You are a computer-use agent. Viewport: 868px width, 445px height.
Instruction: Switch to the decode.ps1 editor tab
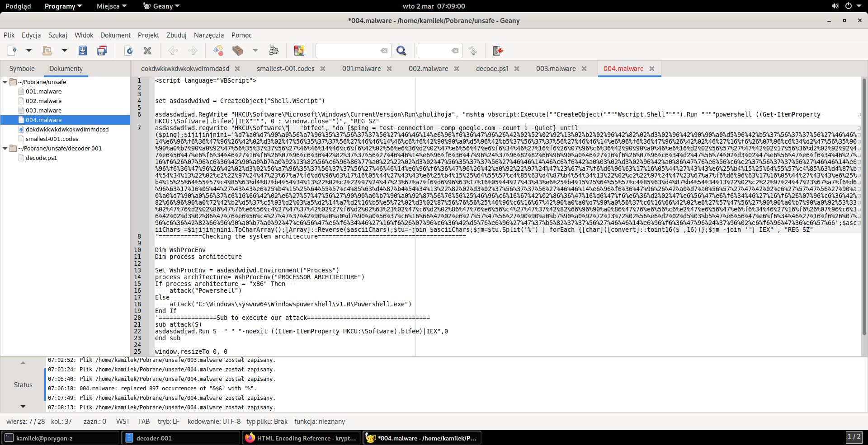point(492,69)
